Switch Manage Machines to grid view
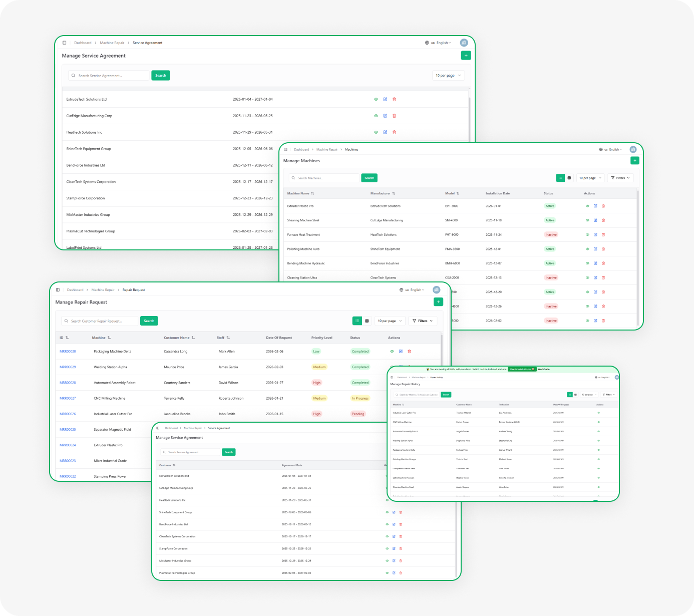694x616 pixels. pyautogui.click(x=569, y=178)
